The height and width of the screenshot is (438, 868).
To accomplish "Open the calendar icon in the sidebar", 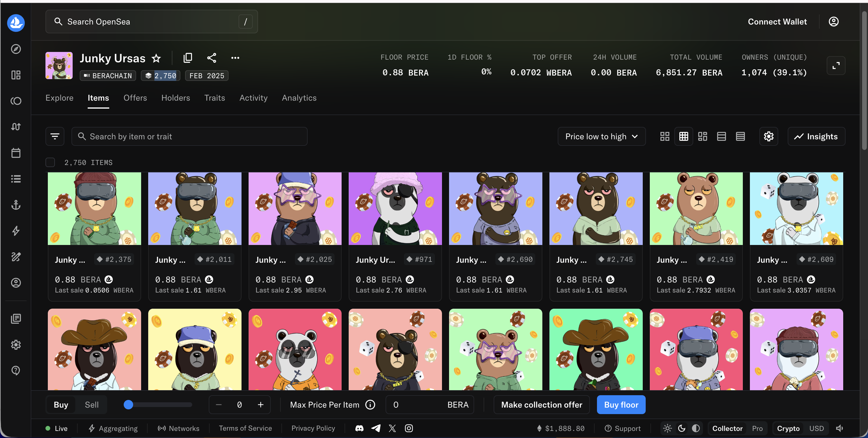I will point(16,153).
